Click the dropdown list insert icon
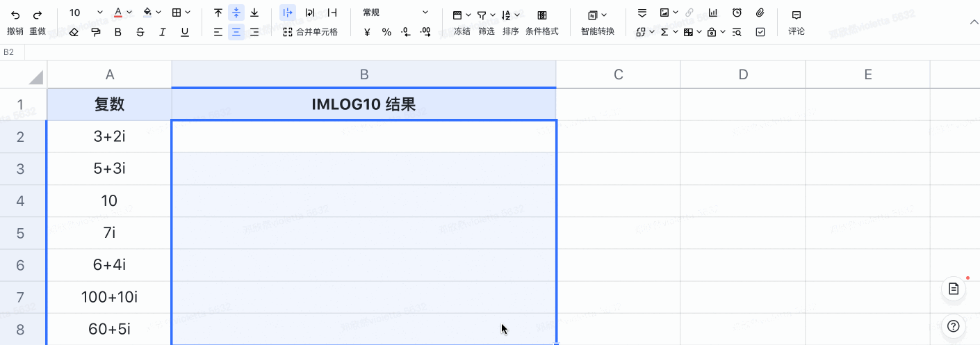This screenshot has height=345, width=980. 642,13
